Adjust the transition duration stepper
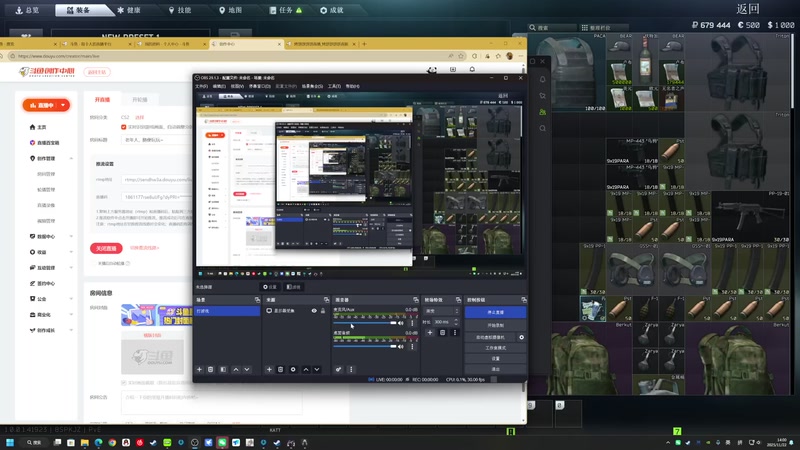This screenshot has height=450, width=800. 456,322
